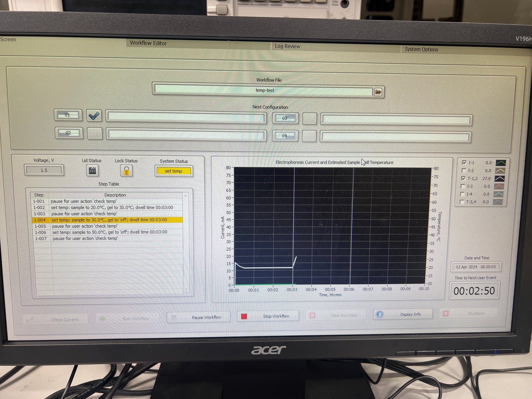Screen dimensions: 532x399
Task: Click the lid status clapperboard icon
Action: (92, 171)
